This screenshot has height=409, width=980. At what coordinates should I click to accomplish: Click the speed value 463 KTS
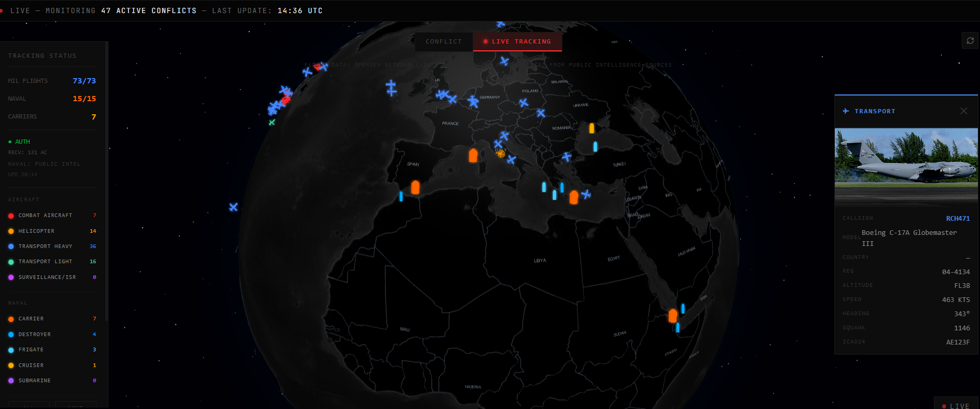956,300
